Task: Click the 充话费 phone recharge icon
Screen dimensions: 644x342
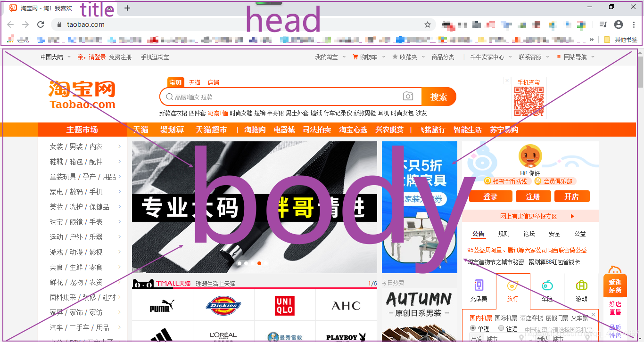Action: coord(479,285)
